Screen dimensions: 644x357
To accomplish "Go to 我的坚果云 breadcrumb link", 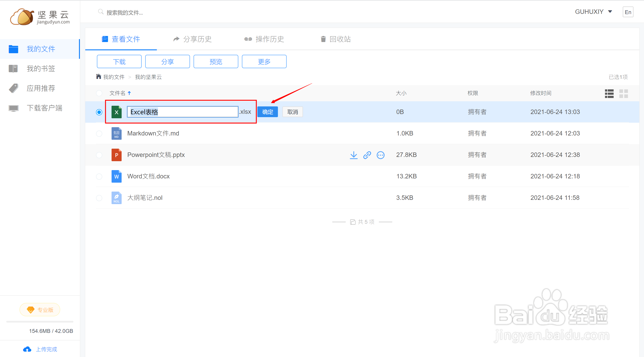I will (x=148, y=77).
